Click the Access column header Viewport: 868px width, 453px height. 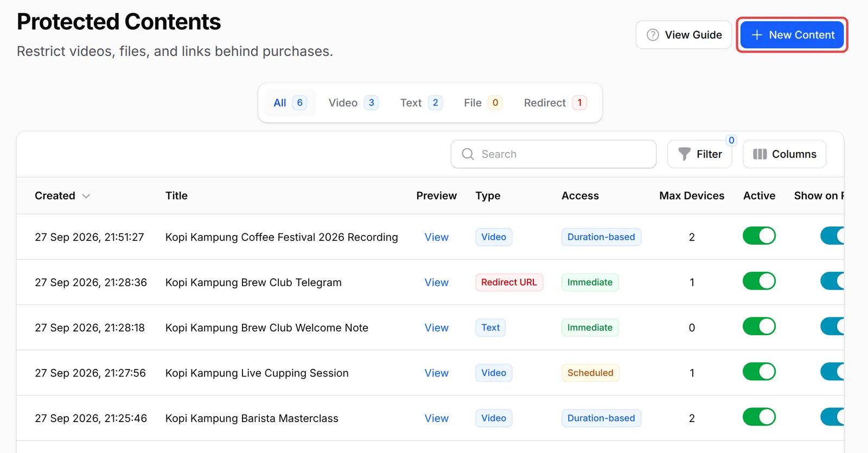click(x=580, y=196)
